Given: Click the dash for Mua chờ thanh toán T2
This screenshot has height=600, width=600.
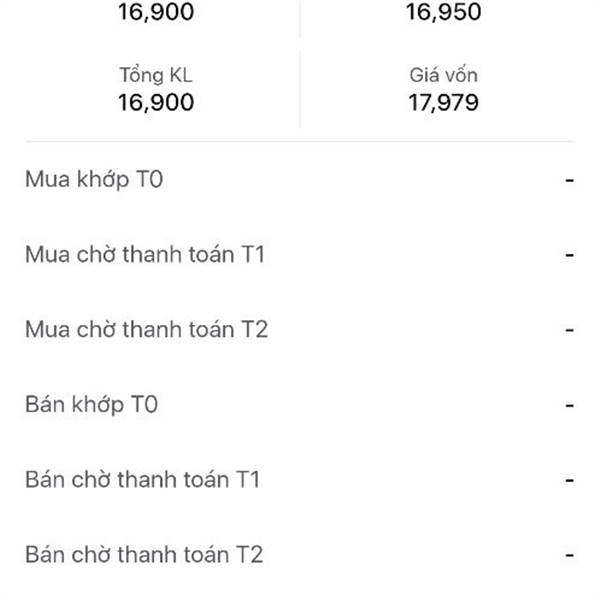Looking at the screenshot, I should [569, 331].
